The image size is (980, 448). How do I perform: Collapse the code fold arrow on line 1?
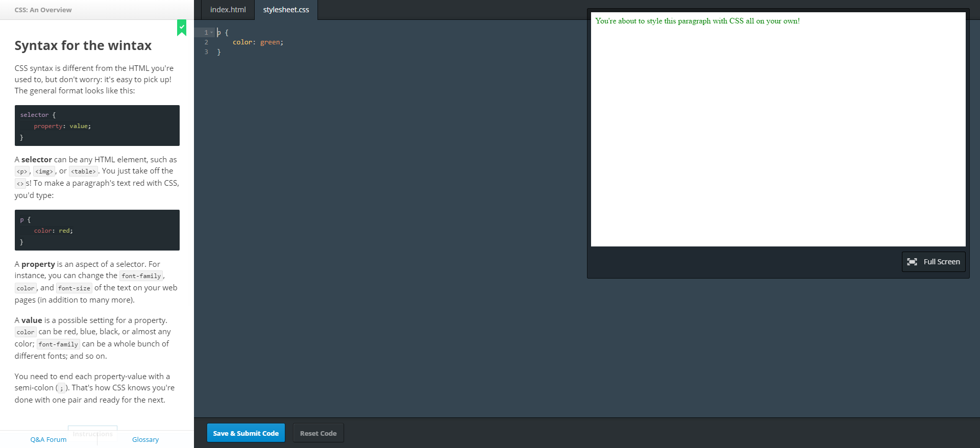[x=212, y=33]
